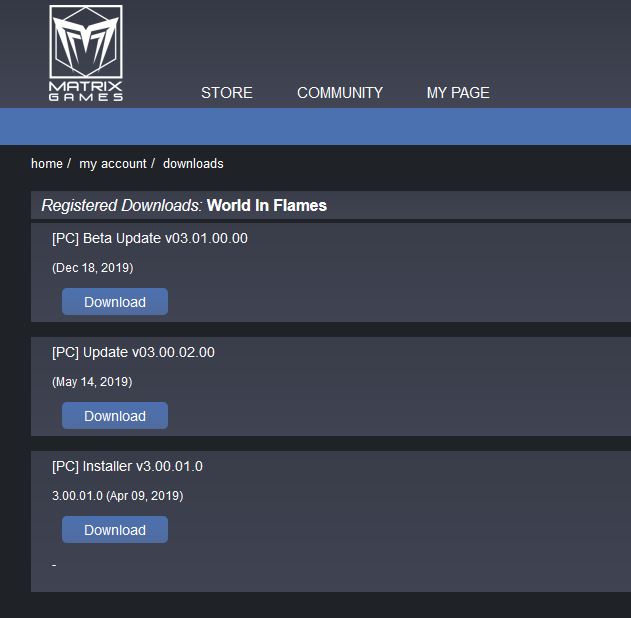Image resolution: width=631 pixels, height=618 pixels.
Task: Select the downloads breadcrumb
Action: click(193, 164)
